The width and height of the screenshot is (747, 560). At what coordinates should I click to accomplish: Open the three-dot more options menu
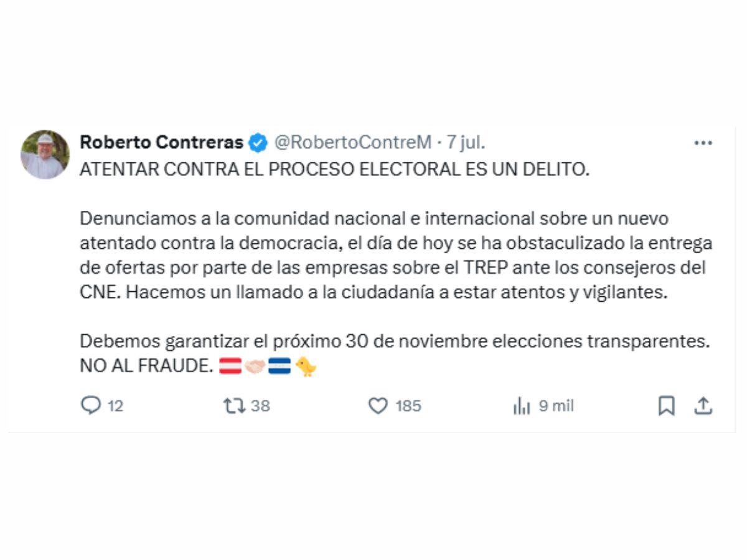coord(703,143)
